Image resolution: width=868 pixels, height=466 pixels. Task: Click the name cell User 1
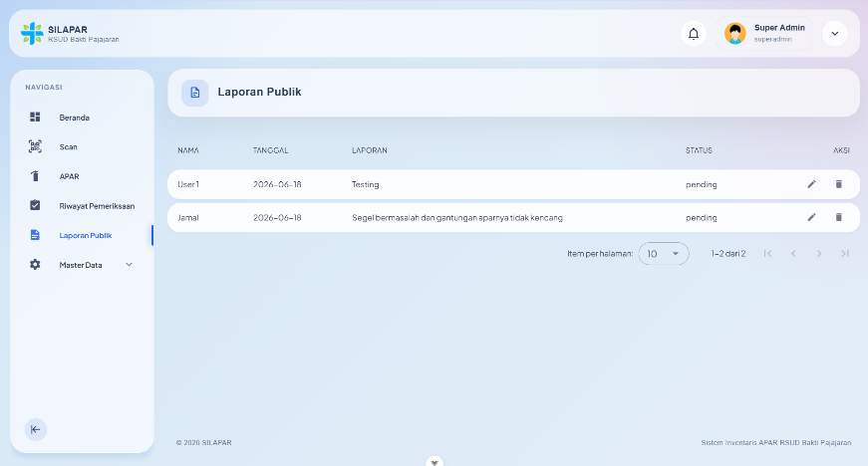188,184
